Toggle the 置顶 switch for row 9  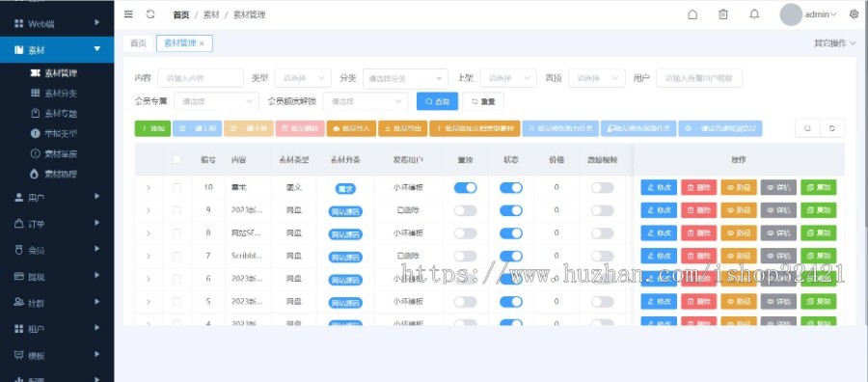click(x=465, y=210)
